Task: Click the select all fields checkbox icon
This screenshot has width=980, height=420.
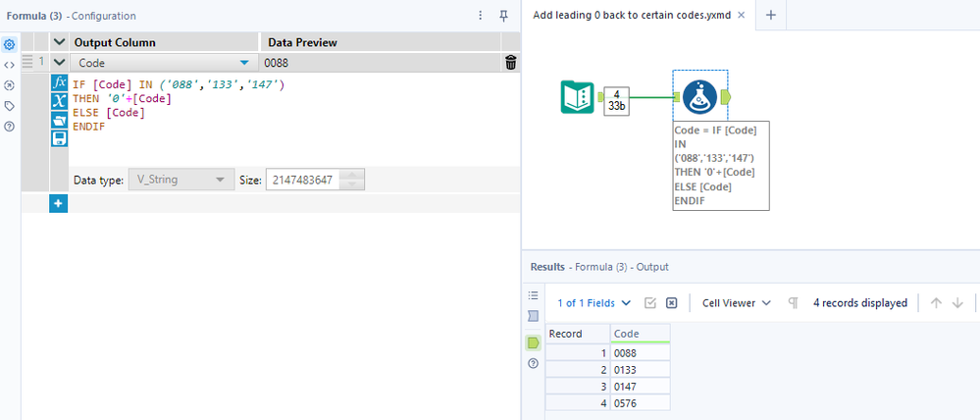Action: click(x=650, y=303)
